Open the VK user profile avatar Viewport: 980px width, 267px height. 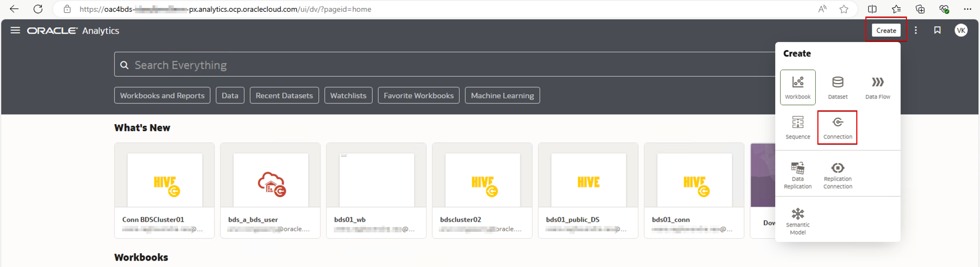point(961,30)
